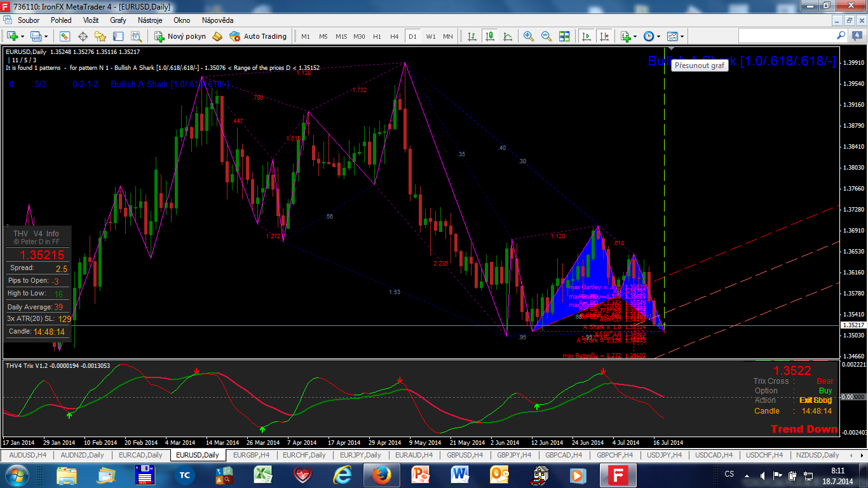868x488 pixels.
Task: Click the THV V4 Info price 1.35215
Action: click(x=42, y=255)
